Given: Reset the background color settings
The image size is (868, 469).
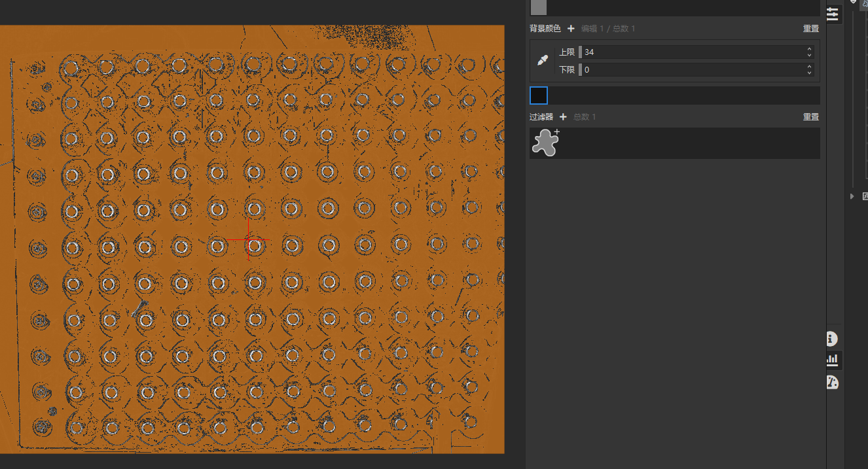Looking at the screenshot, I should (x=810, y=29).
